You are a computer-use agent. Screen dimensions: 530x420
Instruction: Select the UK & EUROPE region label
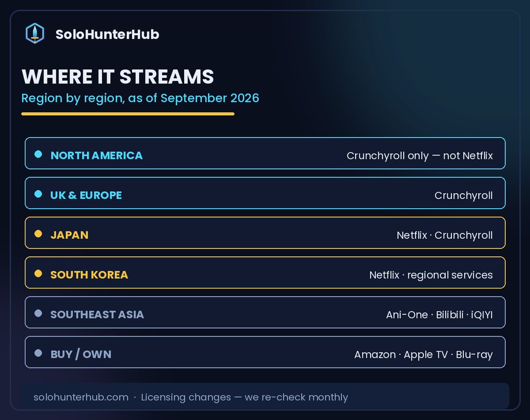[86, 195]
